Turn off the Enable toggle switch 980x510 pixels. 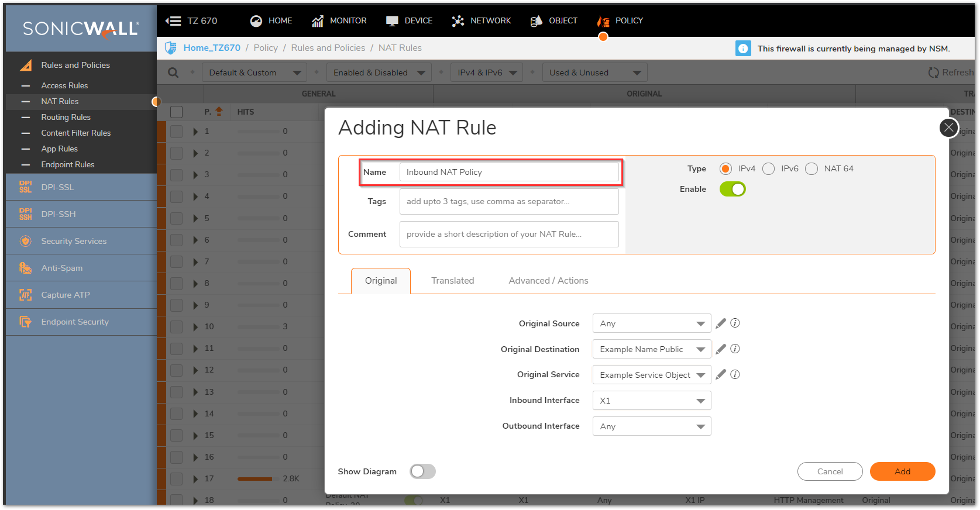[733, 189]
